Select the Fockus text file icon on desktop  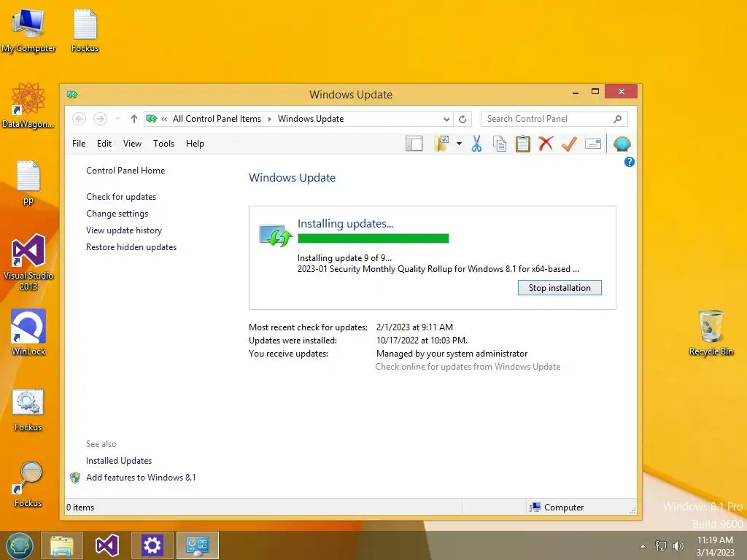(x=85, y=31)
